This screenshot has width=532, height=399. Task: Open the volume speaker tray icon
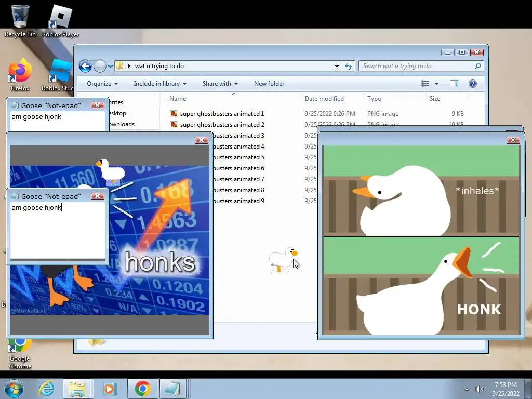tap(479, 389)
